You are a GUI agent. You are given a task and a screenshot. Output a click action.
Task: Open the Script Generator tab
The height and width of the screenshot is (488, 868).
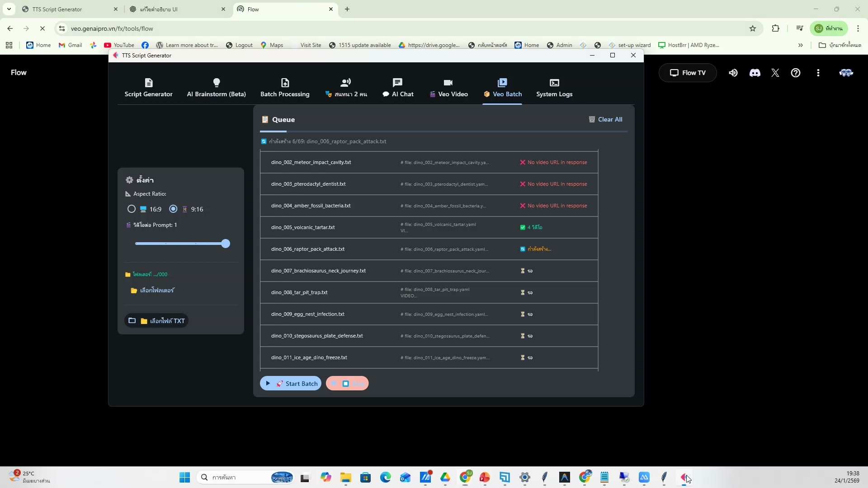(148, 88)
